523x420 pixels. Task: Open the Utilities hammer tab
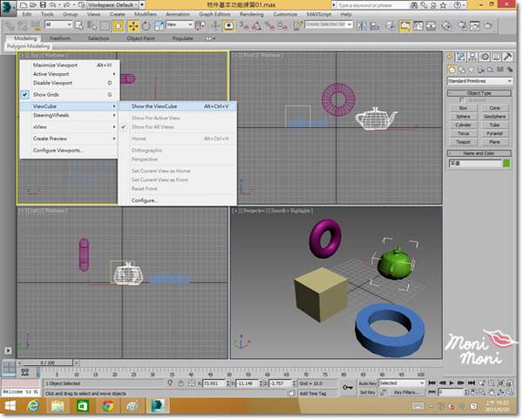[508, 57]
